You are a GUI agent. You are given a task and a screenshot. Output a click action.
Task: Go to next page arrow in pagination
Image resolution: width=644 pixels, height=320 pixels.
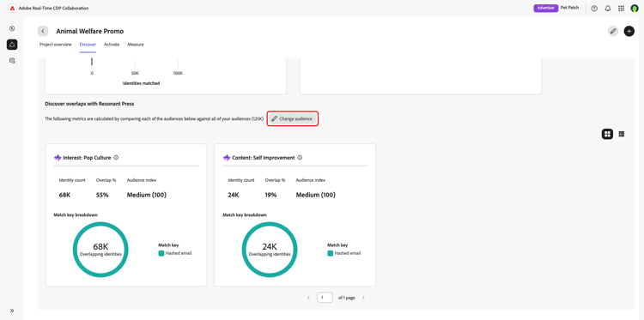point(363,298)
